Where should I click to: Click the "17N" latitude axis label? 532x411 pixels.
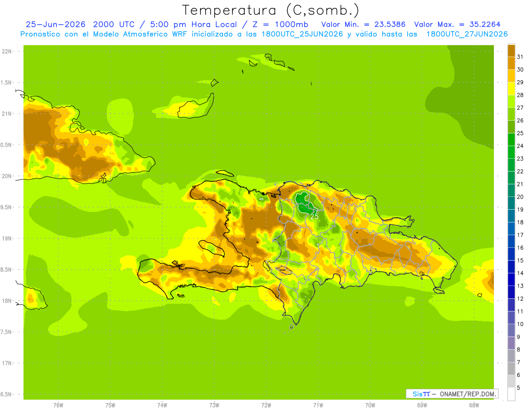pos(6,363)
